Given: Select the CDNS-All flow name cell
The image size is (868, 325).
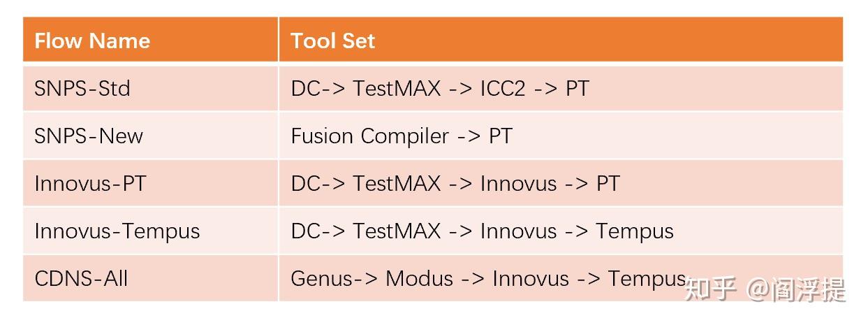Looking at the screenshot, I should [81, 278].
